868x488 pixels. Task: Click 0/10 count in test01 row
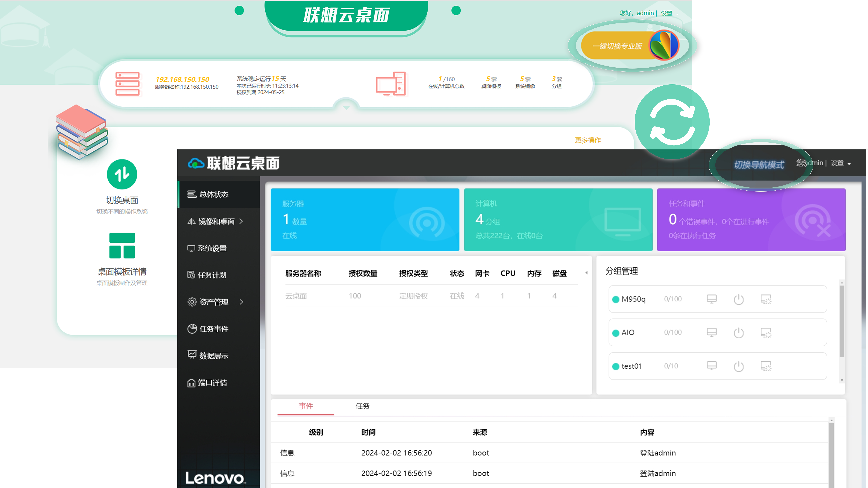click(x=671, y=366)
